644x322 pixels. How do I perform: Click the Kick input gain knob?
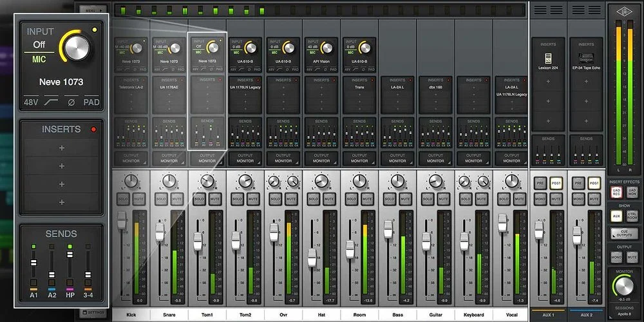(x=137, y=48)
